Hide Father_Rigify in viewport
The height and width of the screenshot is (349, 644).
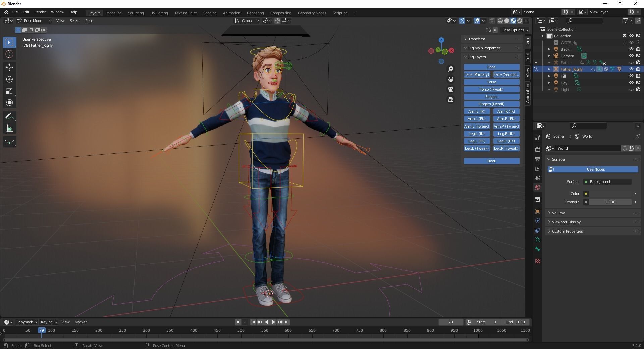[631, 69]
